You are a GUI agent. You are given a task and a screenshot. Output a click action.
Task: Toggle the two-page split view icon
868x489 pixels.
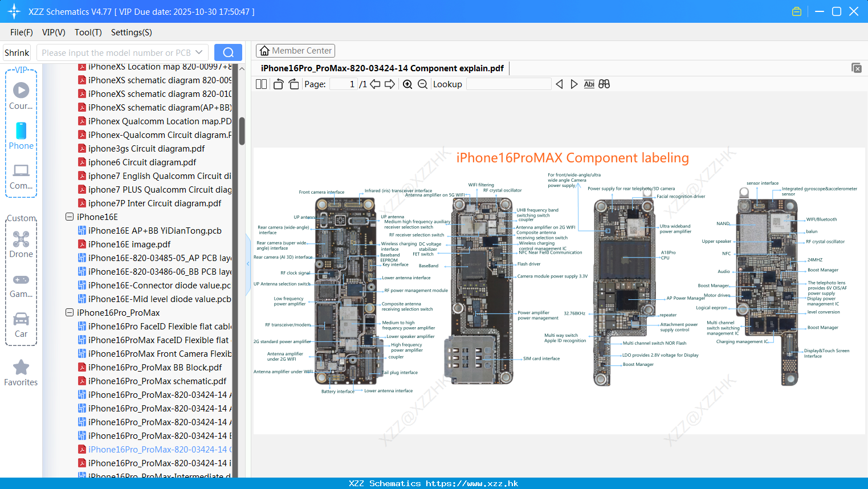[261, 84]
